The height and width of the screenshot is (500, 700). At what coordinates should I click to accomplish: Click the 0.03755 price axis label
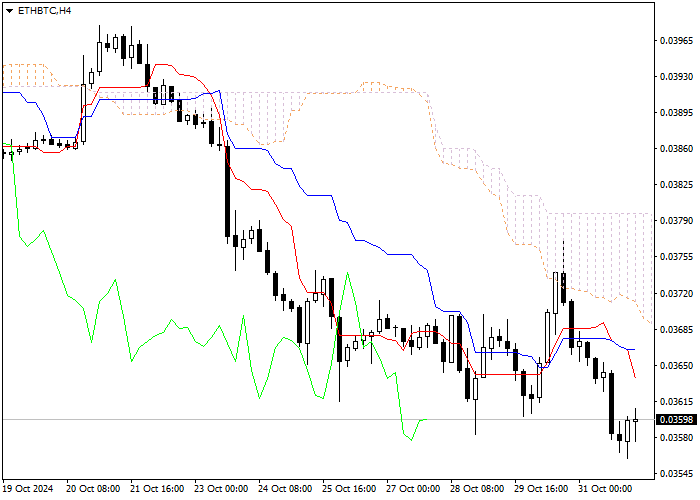tap(676, 257)
